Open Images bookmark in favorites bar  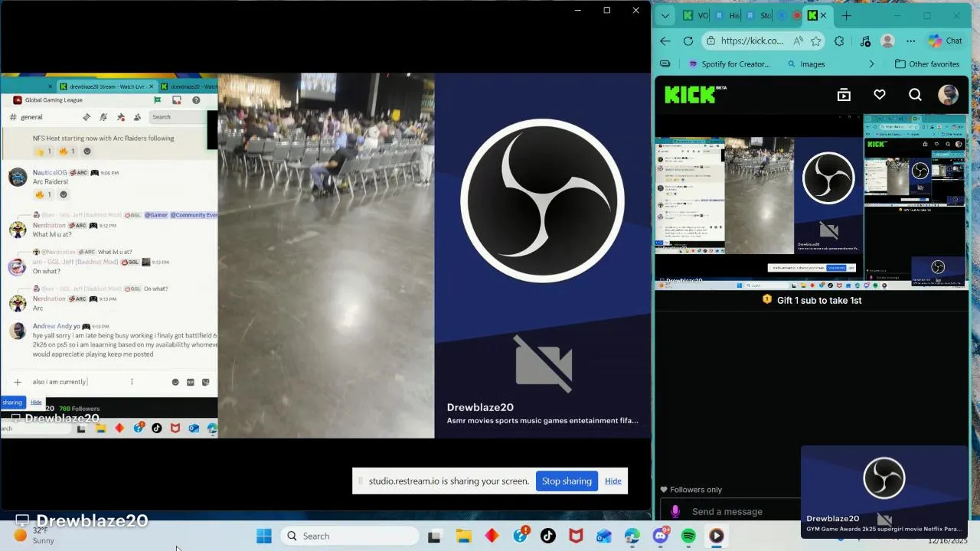806,64
